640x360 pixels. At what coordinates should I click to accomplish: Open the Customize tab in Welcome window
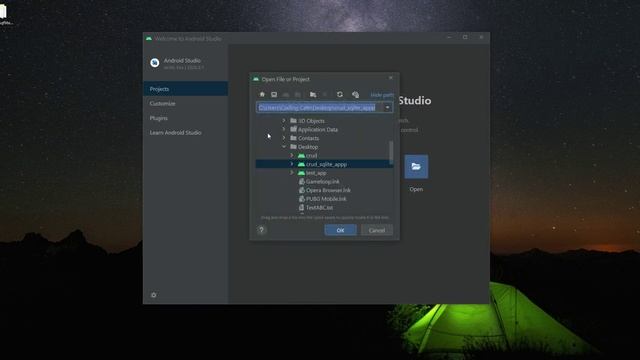coord(185,103)
